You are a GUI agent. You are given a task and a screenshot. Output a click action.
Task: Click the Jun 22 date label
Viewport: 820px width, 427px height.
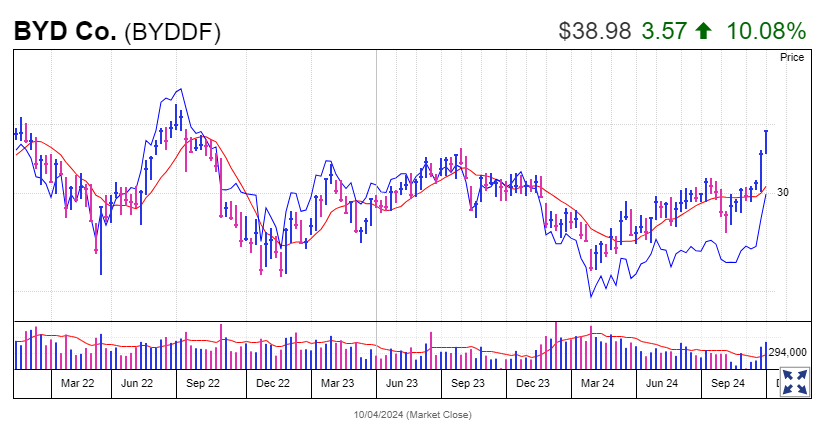137,383
